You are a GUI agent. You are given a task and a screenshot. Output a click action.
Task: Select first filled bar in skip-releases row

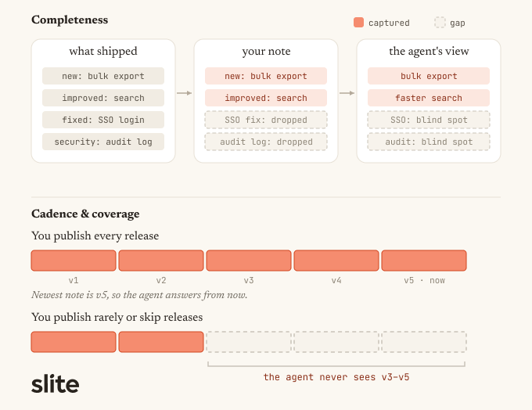click(74, 342)
